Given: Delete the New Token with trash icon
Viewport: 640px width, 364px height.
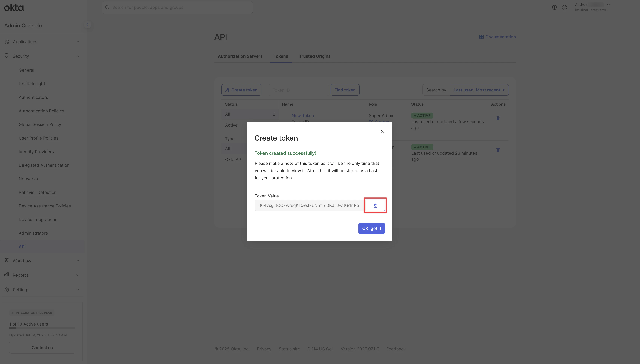Looking at the screenshot, I should click(x=498, y=118).
